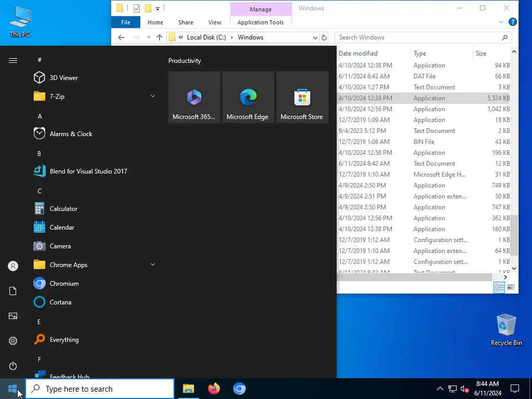Open the user account icon in Start sidebar
The image size is (532, 399).
tap(13, 266)
